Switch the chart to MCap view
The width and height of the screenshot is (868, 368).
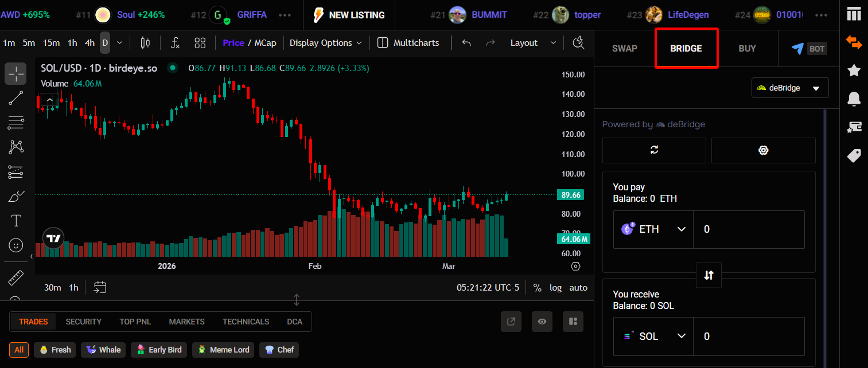tap(264, 43)
